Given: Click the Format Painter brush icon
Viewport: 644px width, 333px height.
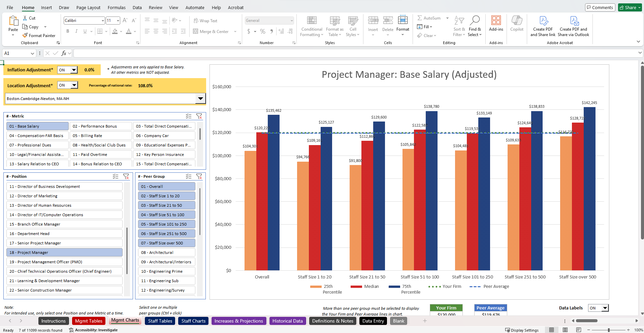Looking at the screenshot, I should coord(25,35).
